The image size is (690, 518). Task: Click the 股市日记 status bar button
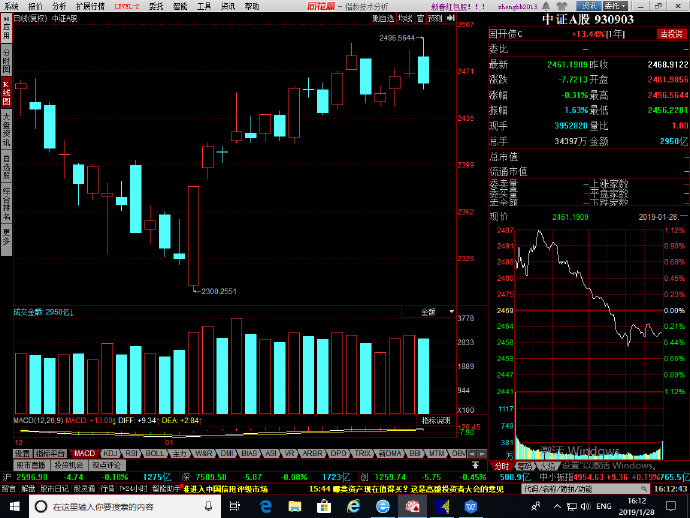[55, 489]
